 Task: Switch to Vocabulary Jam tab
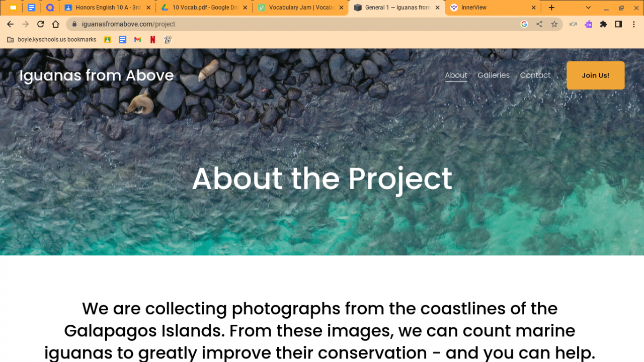pos(301,8)
